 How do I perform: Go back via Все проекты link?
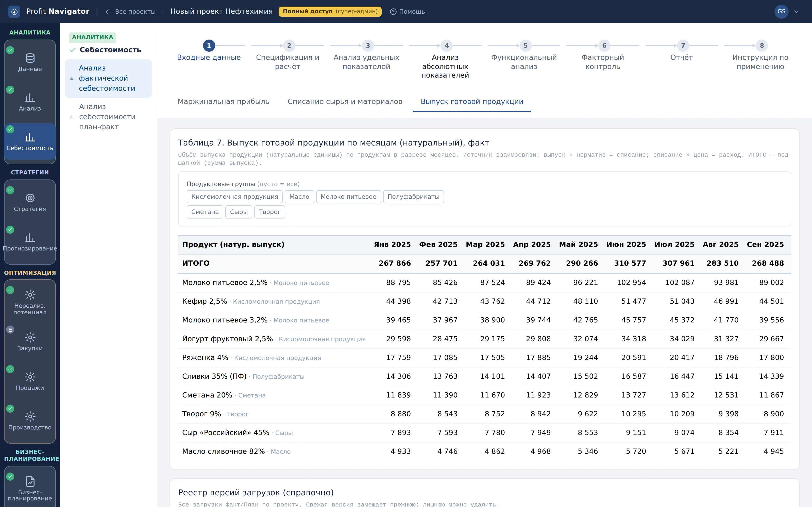tap(130, 12)
